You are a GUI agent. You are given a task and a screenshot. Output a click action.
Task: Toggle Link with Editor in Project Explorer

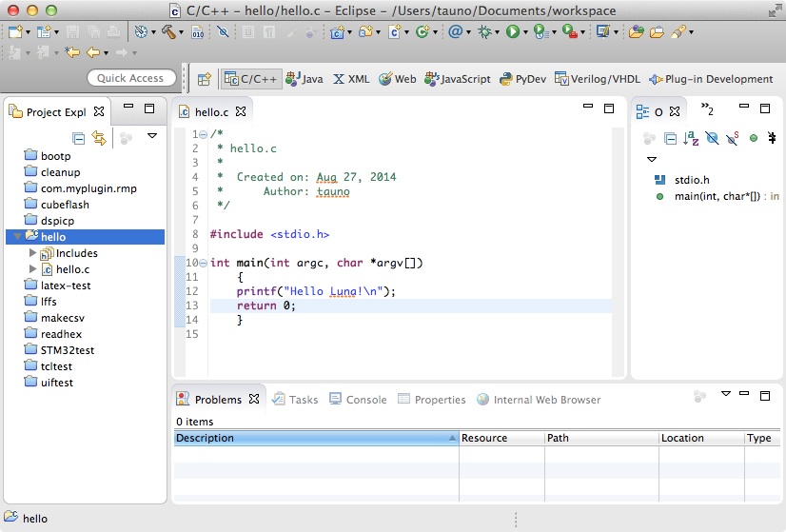pyautogui.click(x=98, y=138)
